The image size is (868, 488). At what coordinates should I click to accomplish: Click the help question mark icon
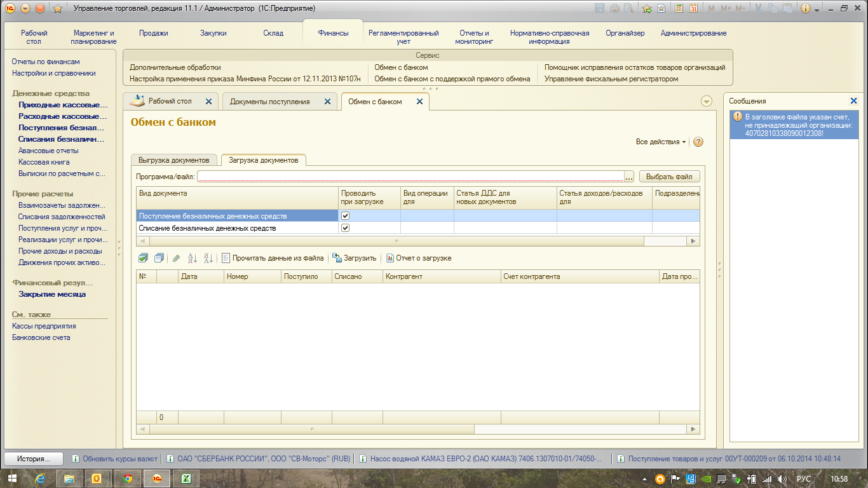698,142
